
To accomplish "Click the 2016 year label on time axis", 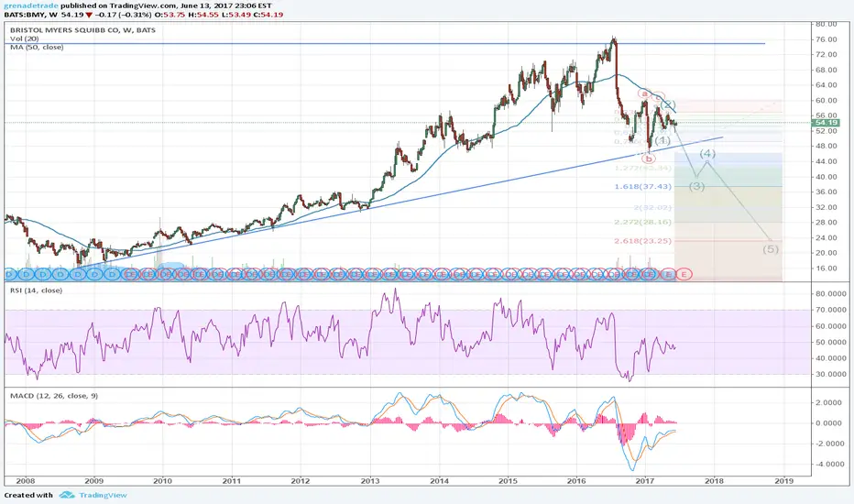I will coord(576,481).
